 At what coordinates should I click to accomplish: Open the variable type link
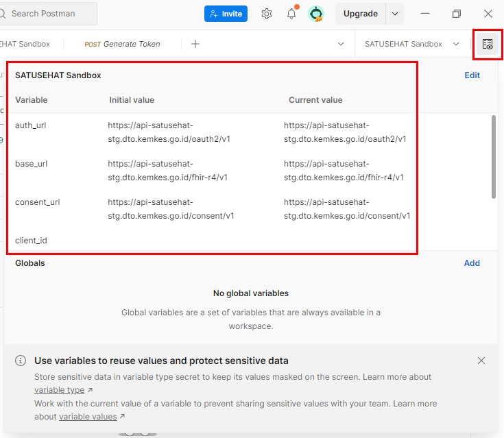[60, 390]
